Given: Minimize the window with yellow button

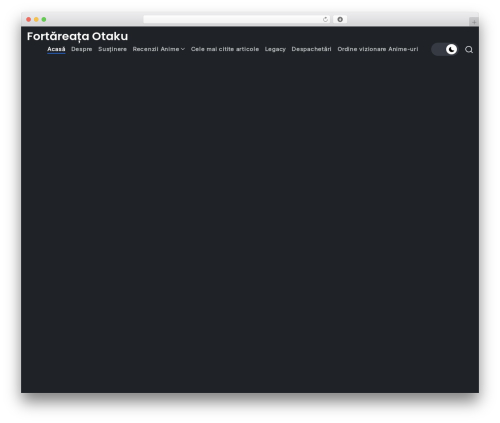Looking at the screenshot, I should [x=36, y=19].
